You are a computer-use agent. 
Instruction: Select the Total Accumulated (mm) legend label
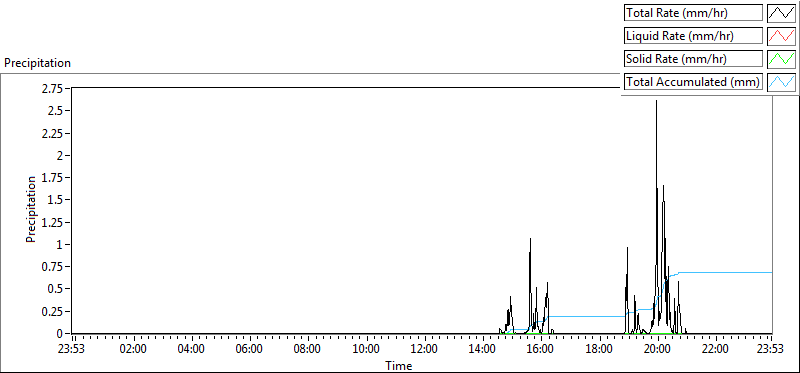[x=693, y=82]
